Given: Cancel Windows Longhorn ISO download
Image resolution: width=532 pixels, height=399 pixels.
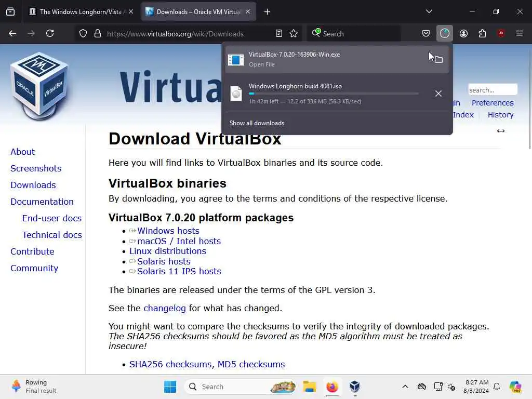Looking at the screenshot, I should click(x=438, y=94).
